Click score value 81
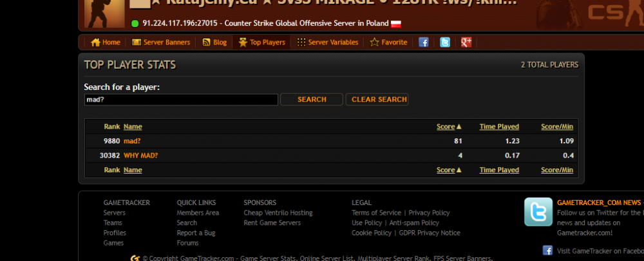The image size is (644, 261). click(458, 141)
